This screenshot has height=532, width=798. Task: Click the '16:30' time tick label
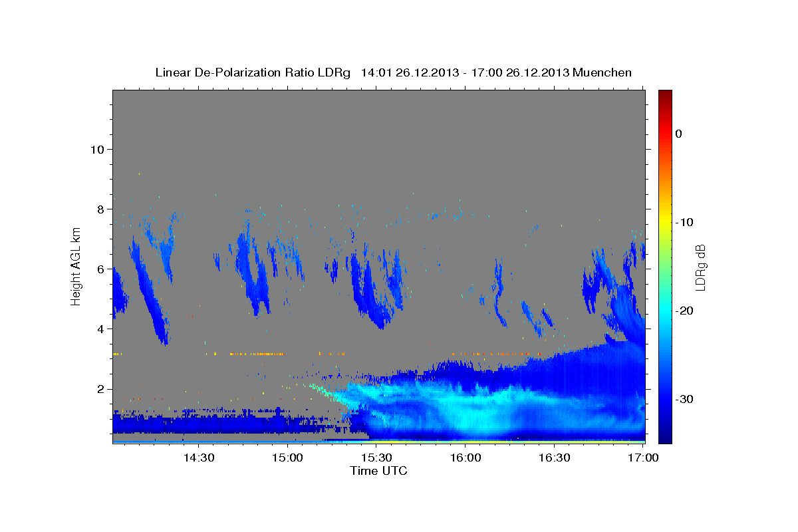tap(555, 458)
